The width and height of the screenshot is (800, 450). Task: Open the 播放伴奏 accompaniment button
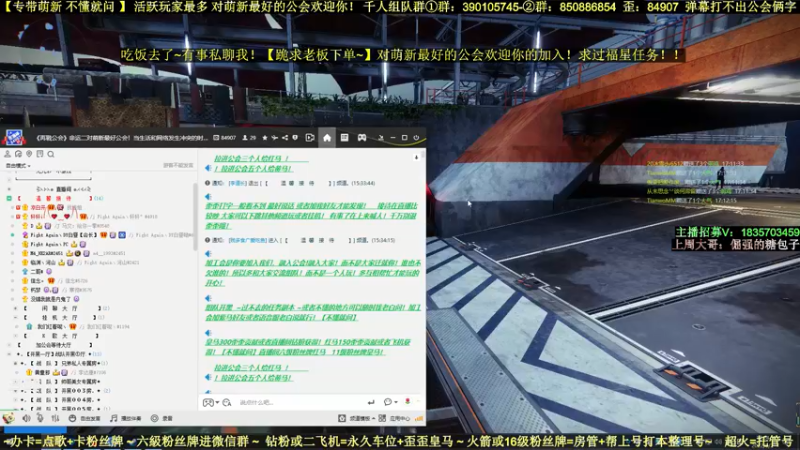tap(126, 418)
